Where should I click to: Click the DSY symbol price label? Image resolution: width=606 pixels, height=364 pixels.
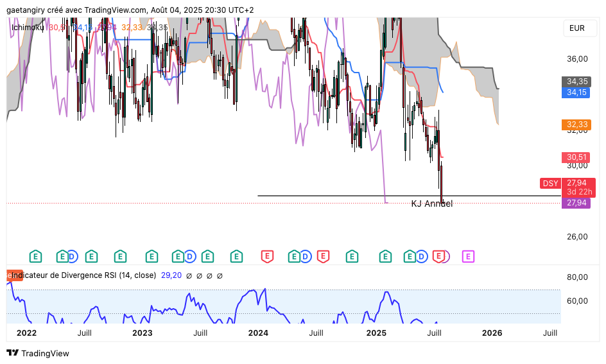pyautogui.click(x=550, y=183)
